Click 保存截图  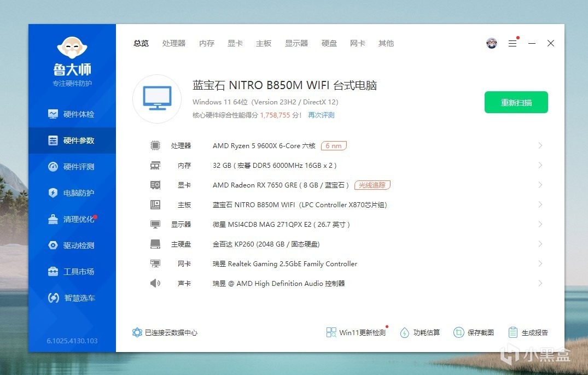pyautogui.click(x=474, y=332)
